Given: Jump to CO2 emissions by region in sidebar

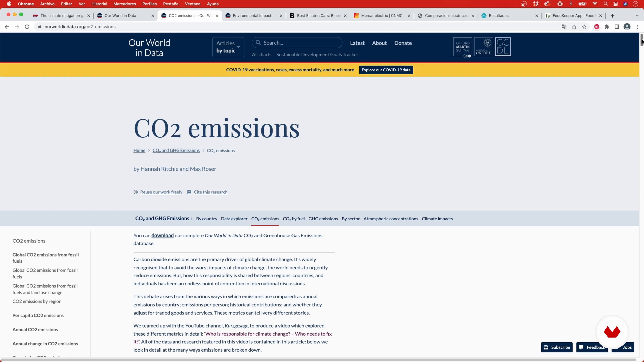Looking at the screenshot, I should 37,301.
